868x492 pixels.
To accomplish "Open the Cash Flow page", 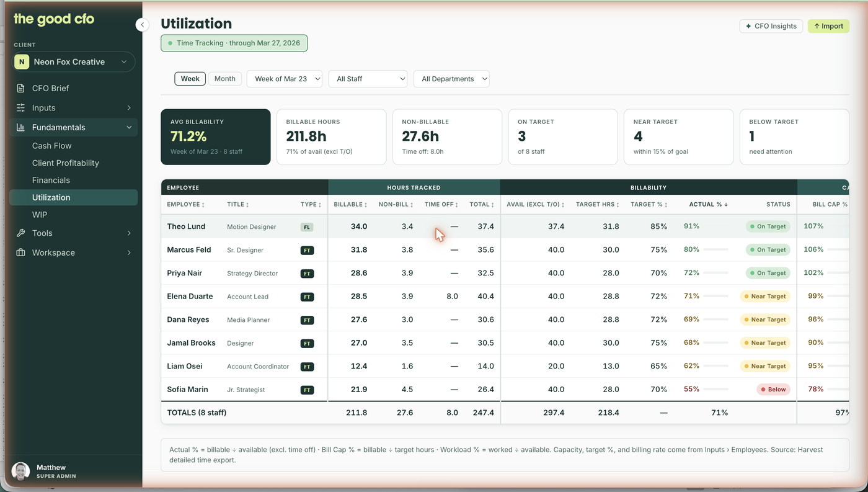I will [x=52, y=146].
